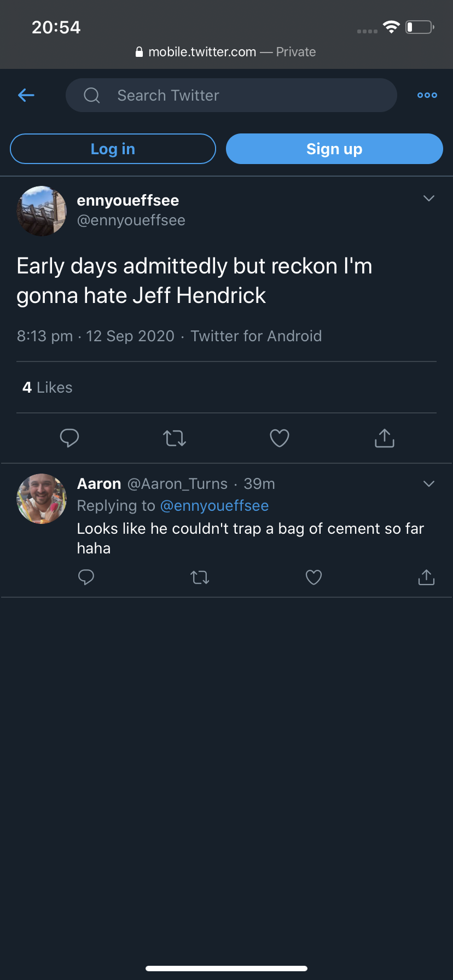Image resolution: width=453 pixels, height=980 pixels.
Task: Tap the mobile.twitter.com address bar
Action: click(x=225, y=52)
